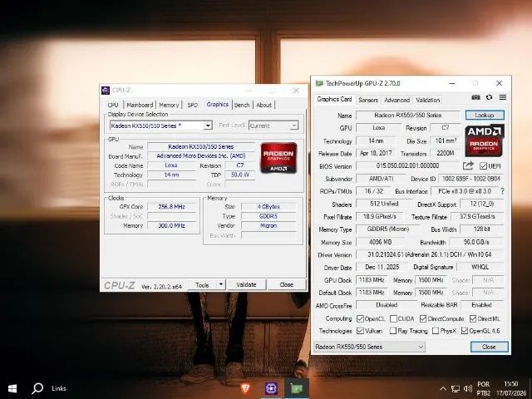Switch to SPD tab in CPU-Z
Screen dimensions: 532x399
[192, 105]
